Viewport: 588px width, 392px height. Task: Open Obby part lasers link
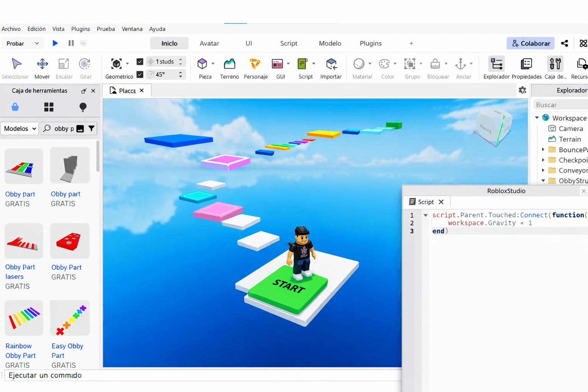pyautogui.click(x=20, y=272)
